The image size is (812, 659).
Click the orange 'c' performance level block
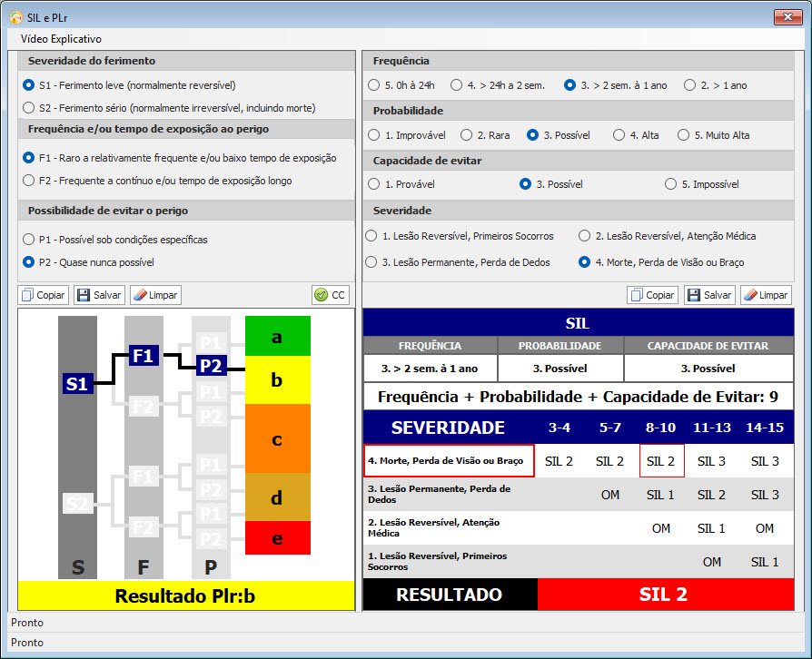(x=278, y=438)
